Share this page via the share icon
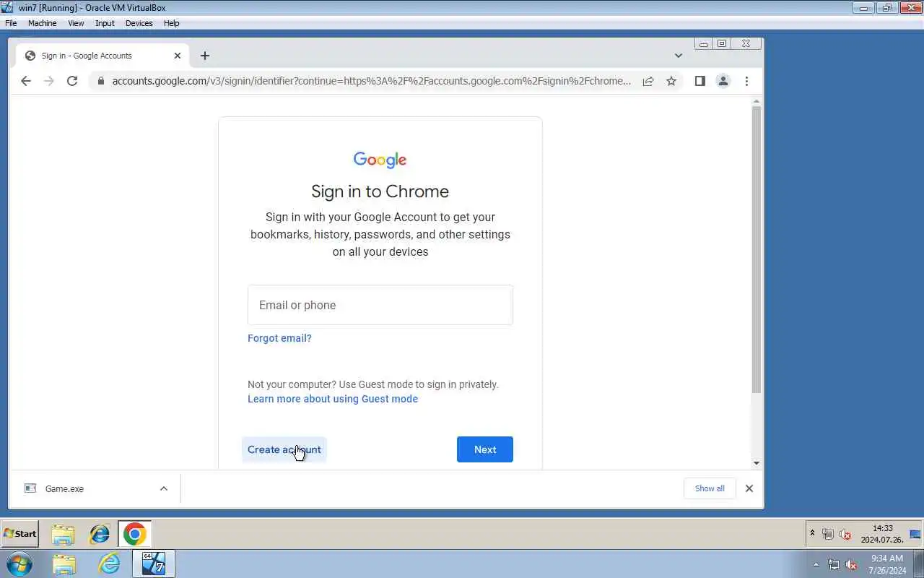Viewport: 924px width, 578px height. tap(648, 81)
